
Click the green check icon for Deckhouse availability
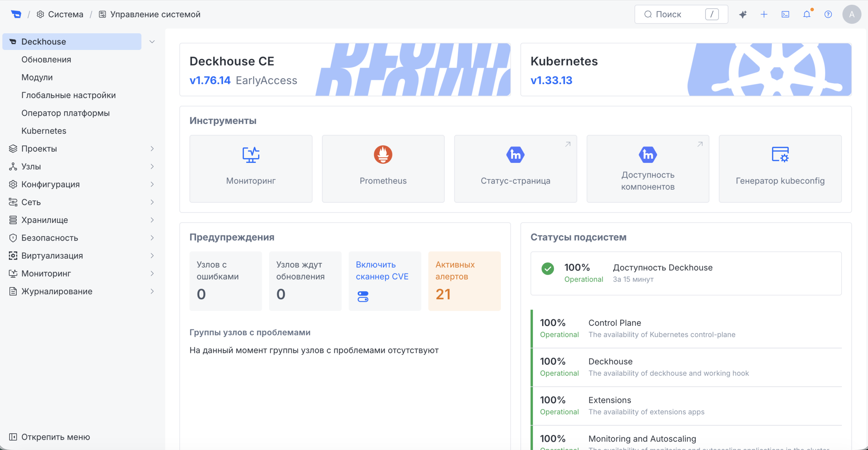pos(548,269)
